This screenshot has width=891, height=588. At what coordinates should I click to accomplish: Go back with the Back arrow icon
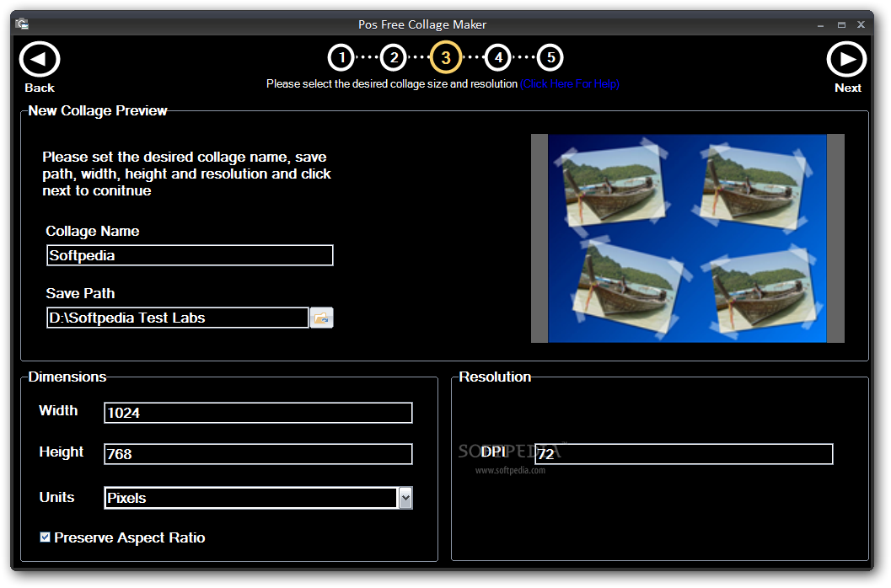[x=40, y=59]
